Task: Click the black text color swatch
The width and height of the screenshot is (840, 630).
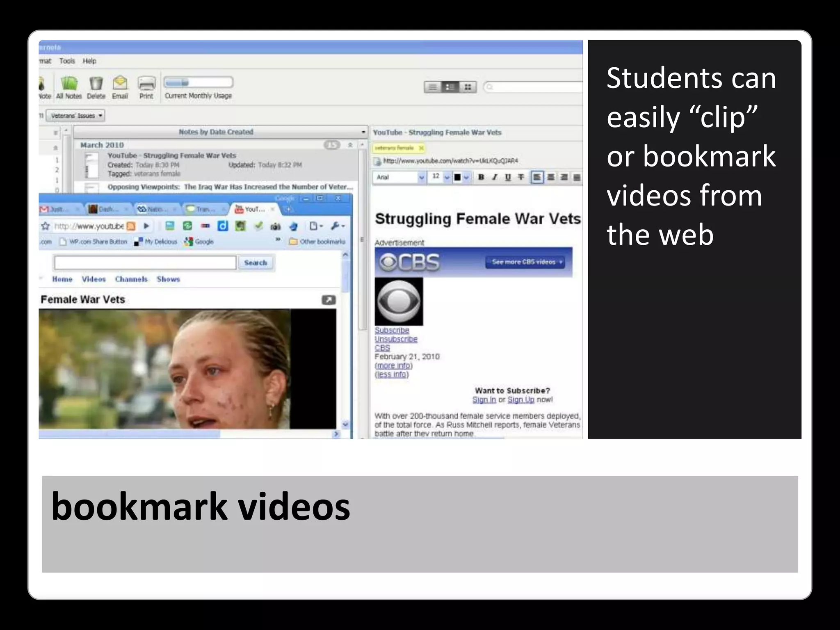Action: pyautogui.click(x=457, y=178)
